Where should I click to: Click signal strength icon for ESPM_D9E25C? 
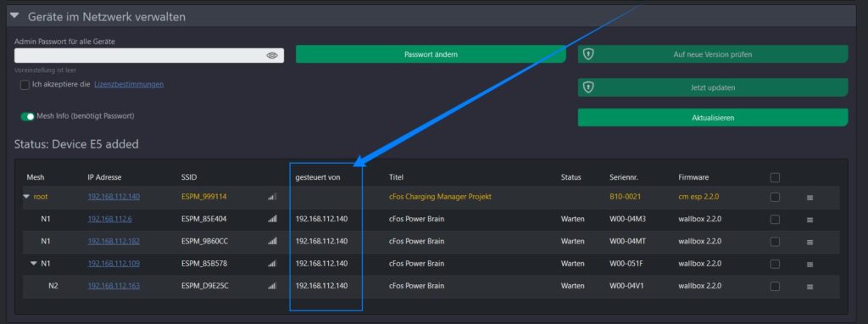point(272,286)
